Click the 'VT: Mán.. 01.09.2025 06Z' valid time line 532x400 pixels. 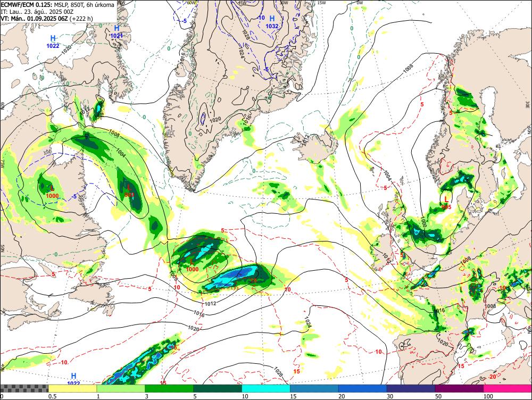46,18
